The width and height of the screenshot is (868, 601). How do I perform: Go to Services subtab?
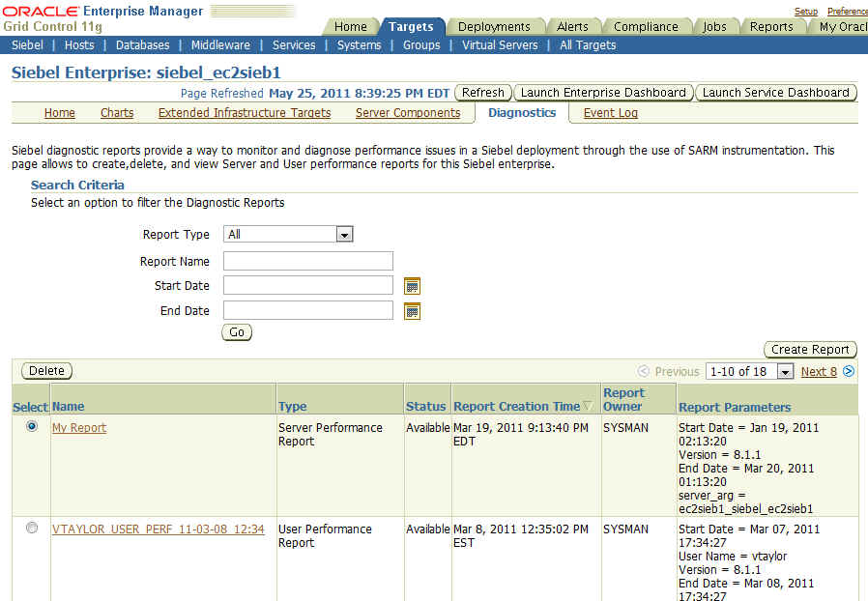click(294, 45)
